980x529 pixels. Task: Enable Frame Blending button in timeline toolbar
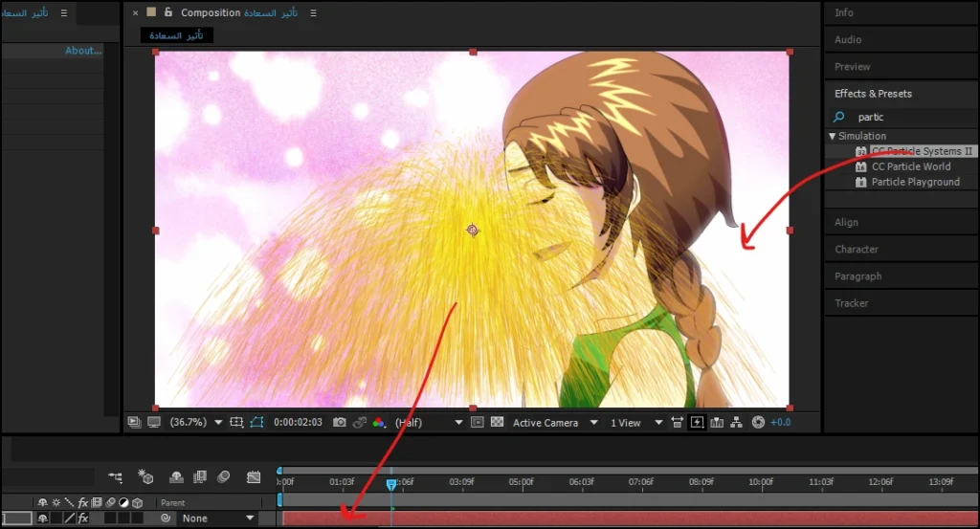(200, 477)
